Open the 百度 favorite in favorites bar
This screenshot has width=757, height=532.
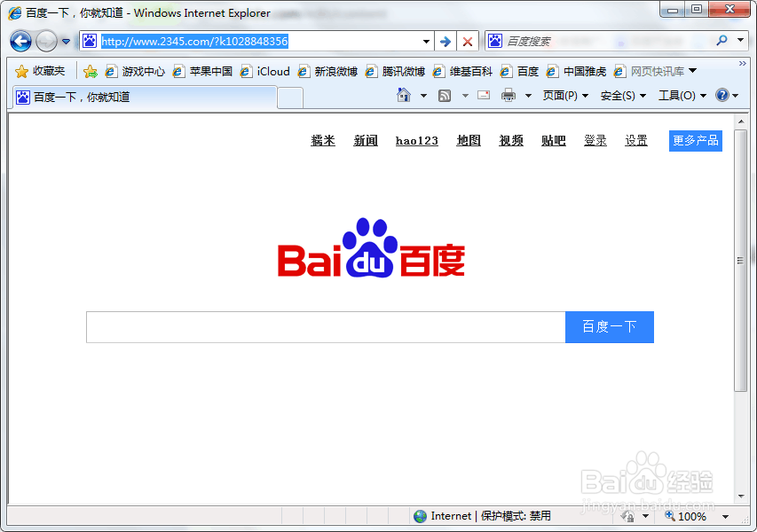pos(519,72)
